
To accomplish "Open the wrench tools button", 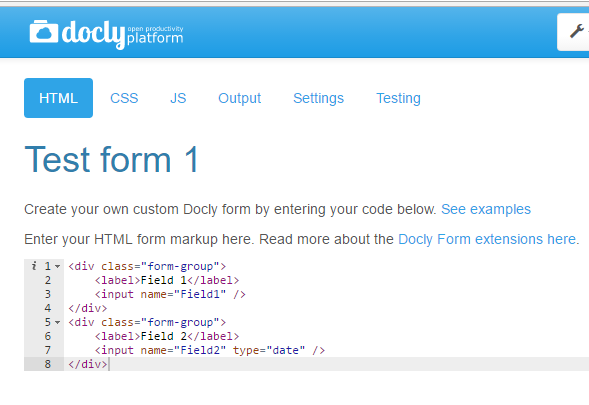I will click(x=574, y=32).
